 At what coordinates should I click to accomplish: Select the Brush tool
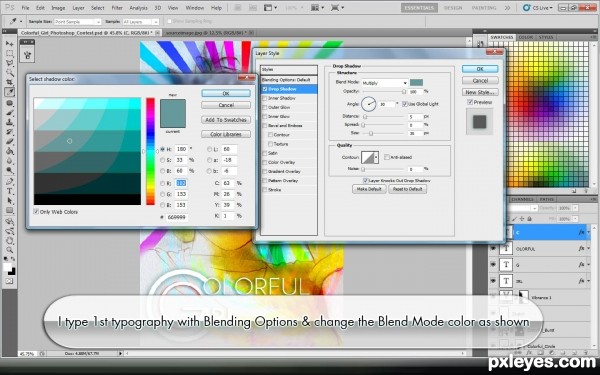pos(9,113)
